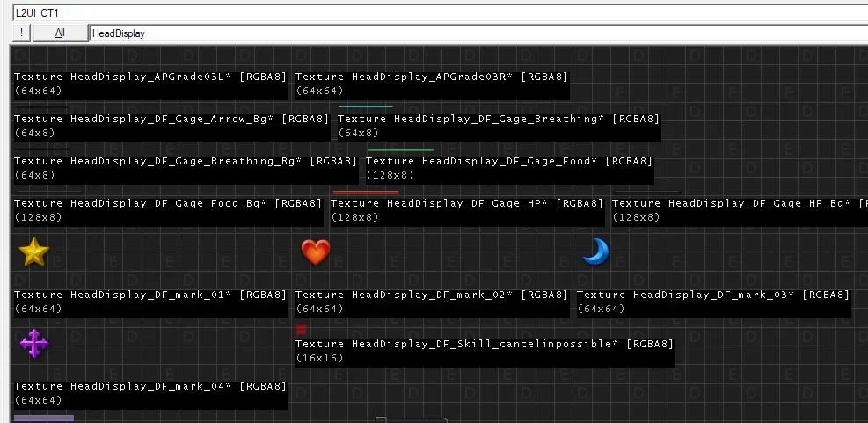The width and height of the screenshot is (868, 423).
Task: Select label HeadDisplay_DF_mark_02*
Action: tap(432, 295)
